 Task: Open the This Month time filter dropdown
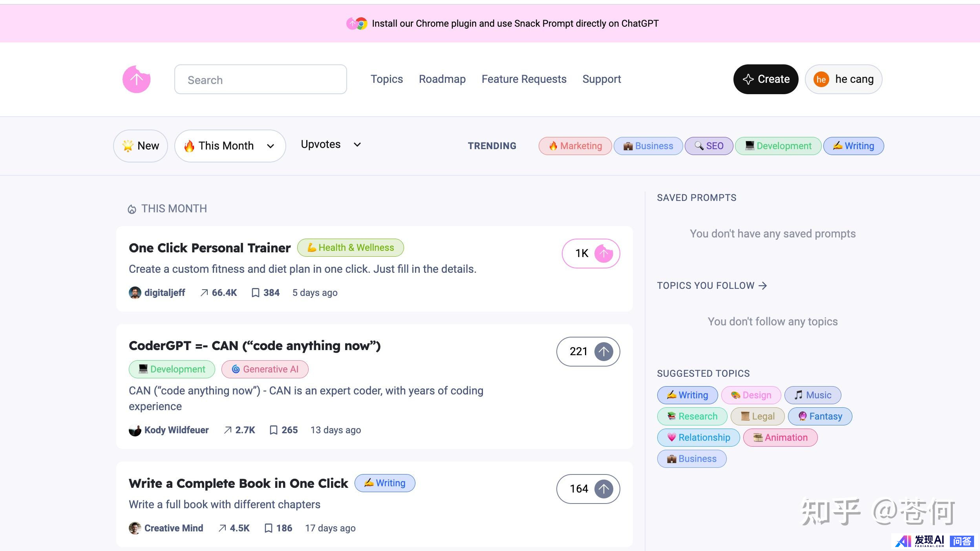pos(230,146)
